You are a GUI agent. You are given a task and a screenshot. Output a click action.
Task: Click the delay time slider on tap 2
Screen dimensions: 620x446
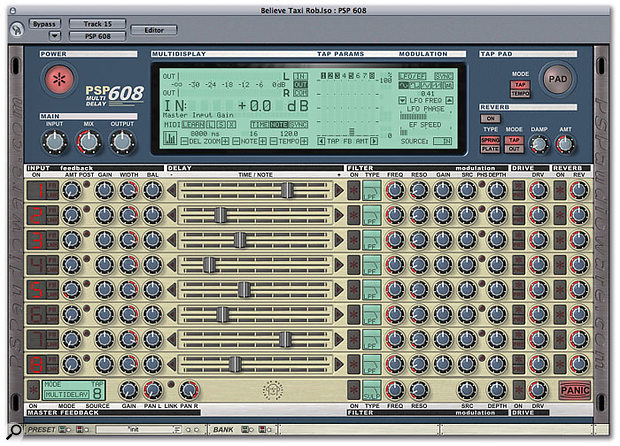(220, 215)
